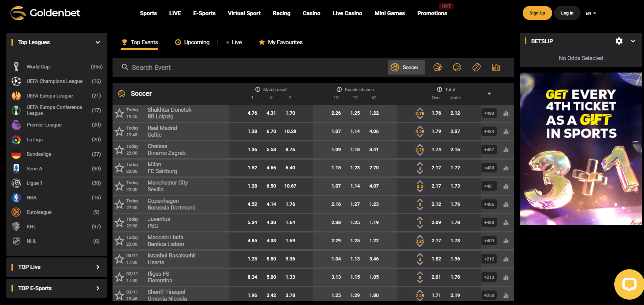Open UEFA Champions League link
Screen dimensions: 644x305
point(54,81)
